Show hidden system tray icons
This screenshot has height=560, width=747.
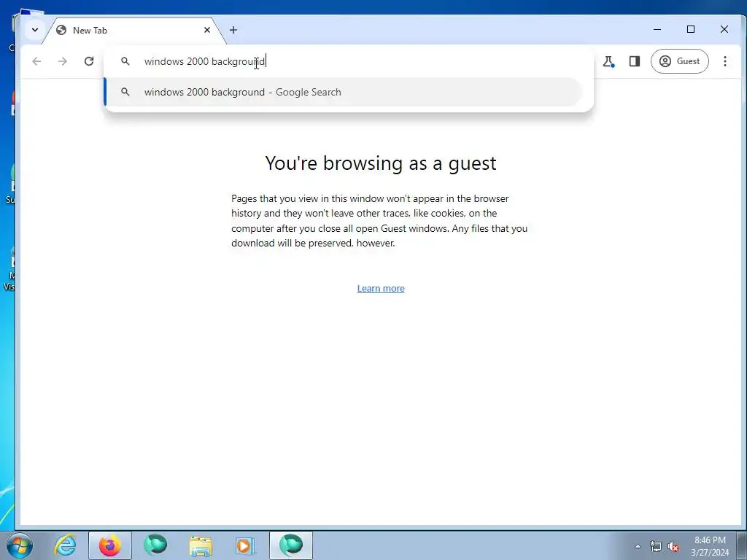coord(638,546)
